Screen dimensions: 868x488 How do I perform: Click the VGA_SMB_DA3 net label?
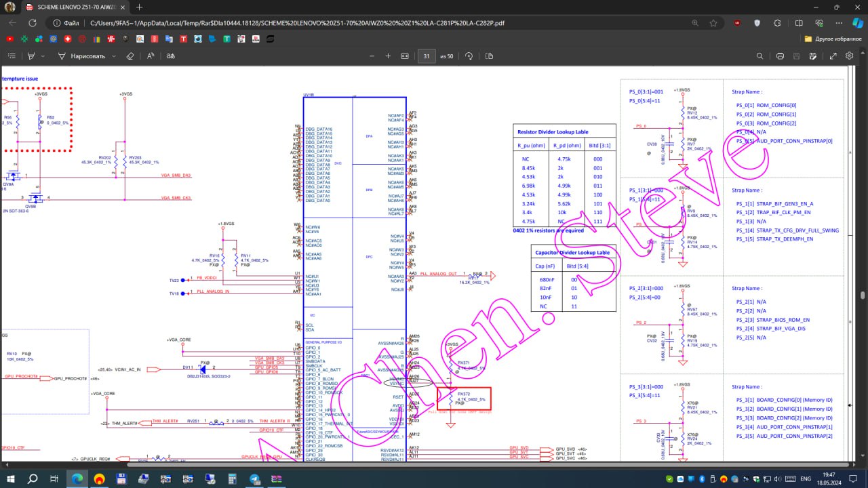tap(176, 175)
